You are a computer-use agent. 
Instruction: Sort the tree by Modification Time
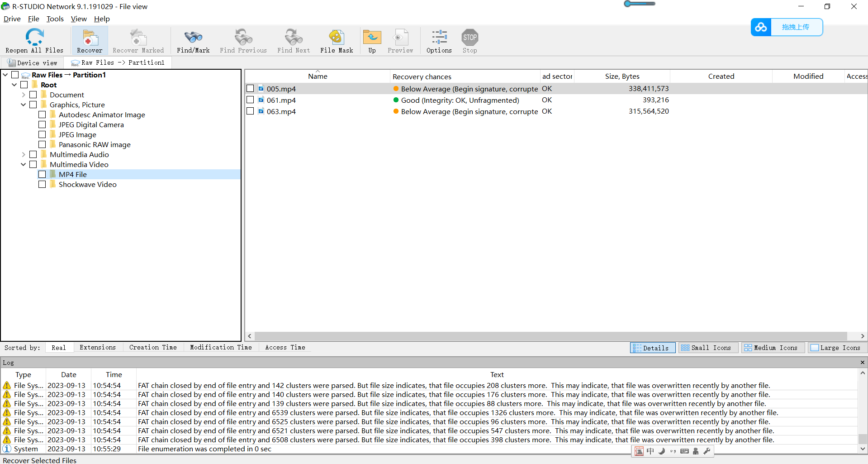coord(221,347)
